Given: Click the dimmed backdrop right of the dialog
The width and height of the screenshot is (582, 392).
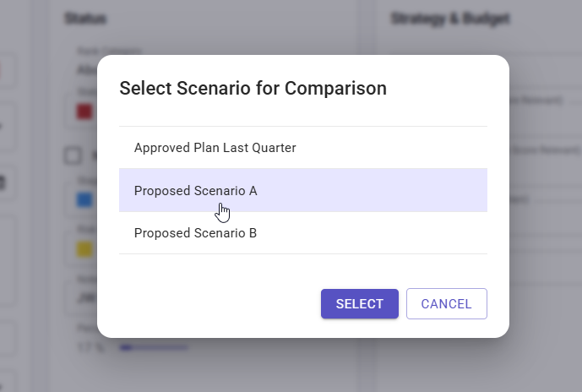Looking at the screenshot, I should pyautogui.click(x=545, y=211).
